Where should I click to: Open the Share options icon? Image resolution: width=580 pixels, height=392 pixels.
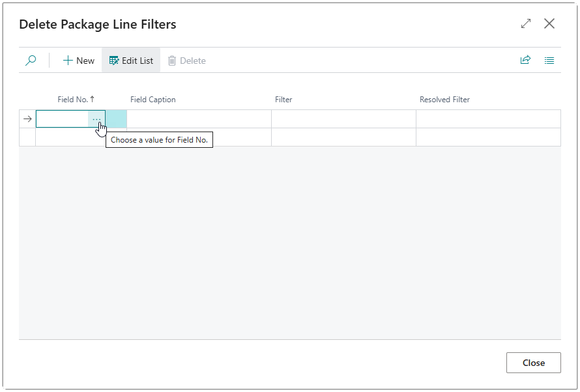tap(525, 60)
